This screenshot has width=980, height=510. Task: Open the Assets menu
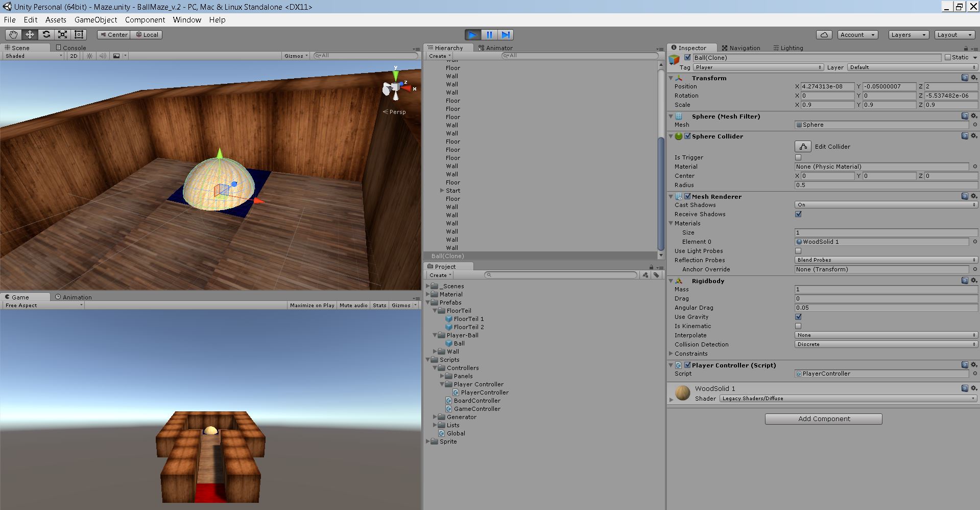(56, 19)
